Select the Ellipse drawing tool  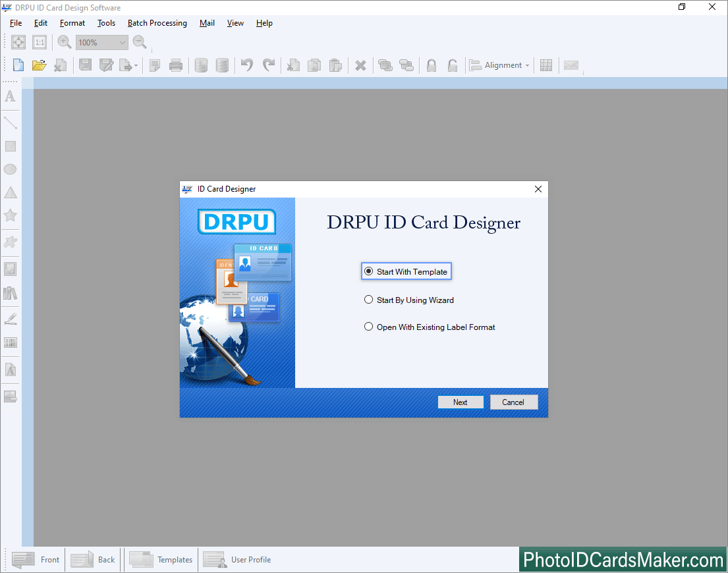coord(10,169)
